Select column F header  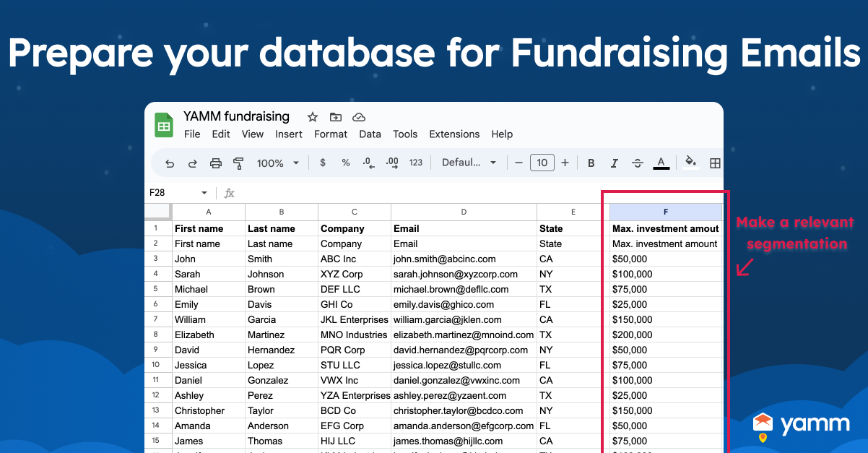pos(666,212)
